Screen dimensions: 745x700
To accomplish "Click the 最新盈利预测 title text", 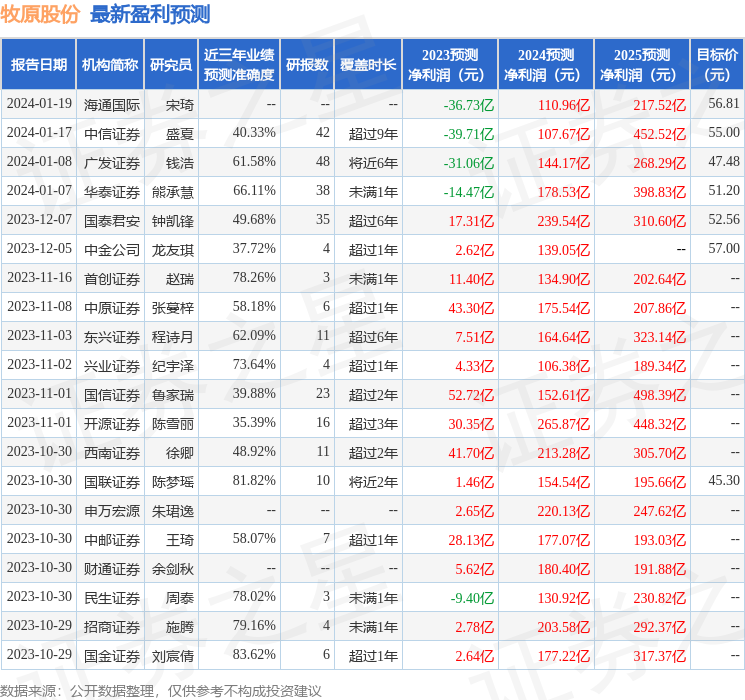I will tap(150, 14).
